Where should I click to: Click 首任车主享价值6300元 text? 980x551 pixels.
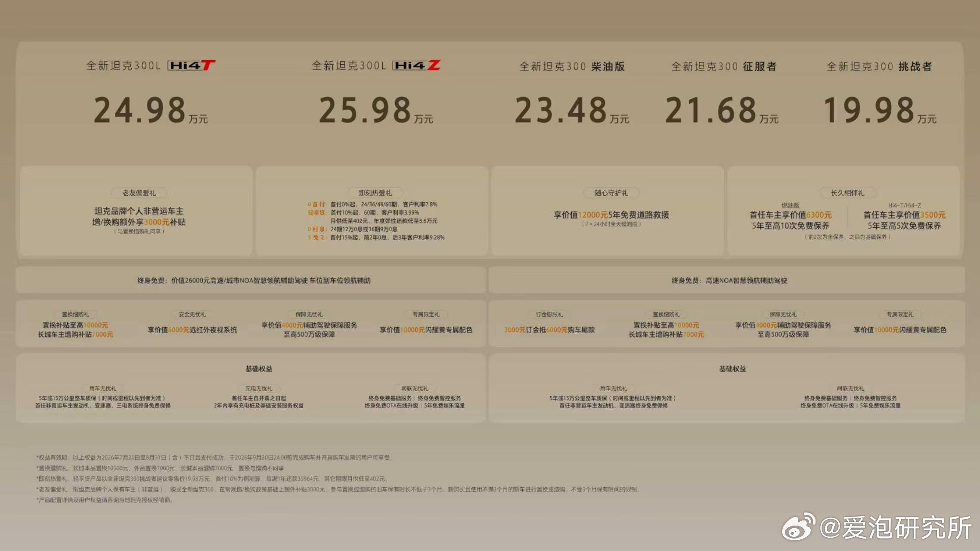(x=791, y=215)
